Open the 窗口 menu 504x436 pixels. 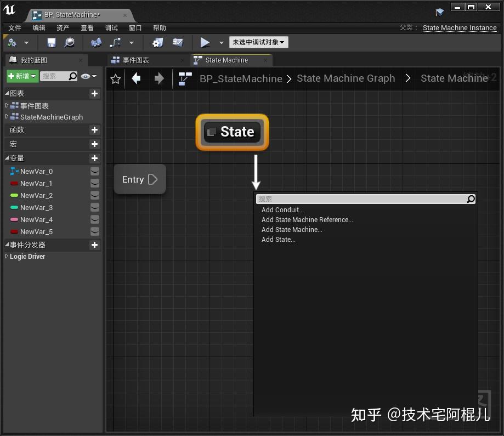coord(135,27)
